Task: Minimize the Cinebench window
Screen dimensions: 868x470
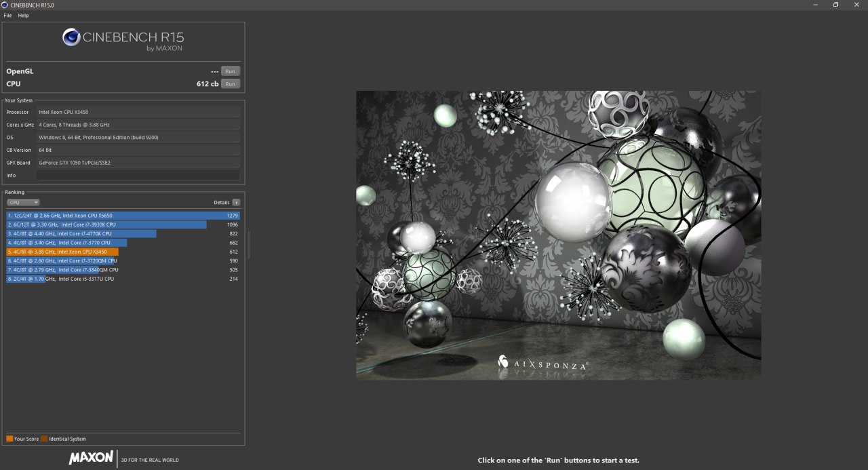Action: pyautogui.click(x=814, y=5)
